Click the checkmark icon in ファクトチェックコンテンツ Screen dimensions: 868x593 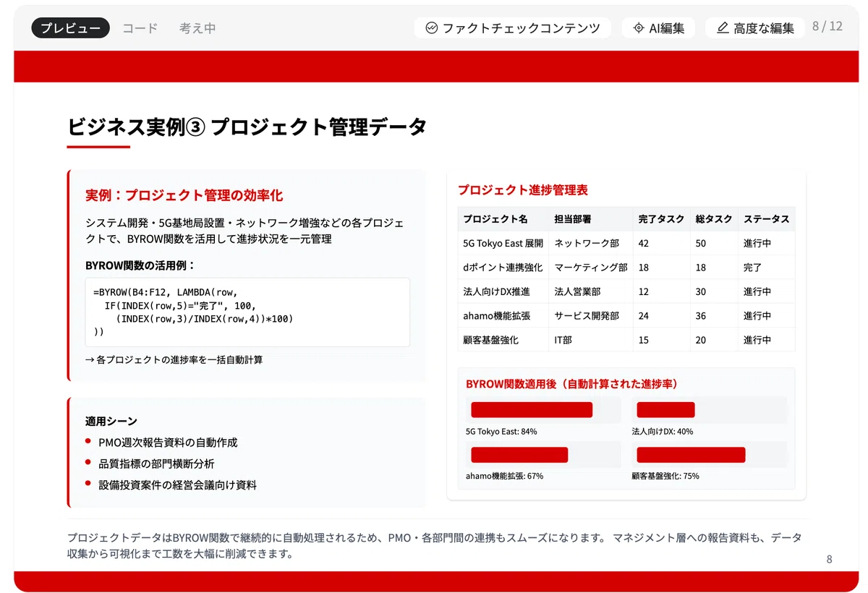click(x=432, y=28)
